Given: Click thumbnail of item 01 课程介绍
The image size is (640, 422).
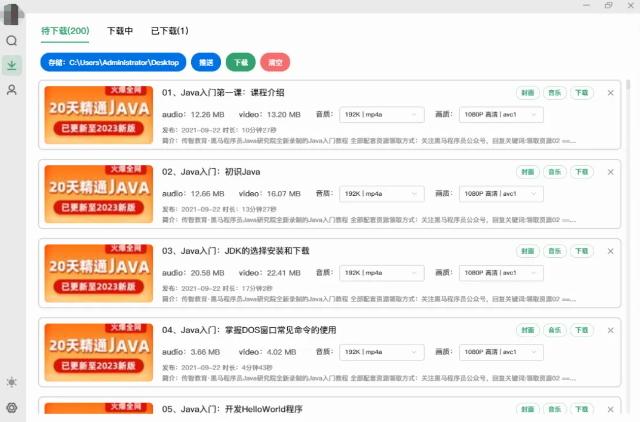Looking at the screenshot, I should [99, 115].
